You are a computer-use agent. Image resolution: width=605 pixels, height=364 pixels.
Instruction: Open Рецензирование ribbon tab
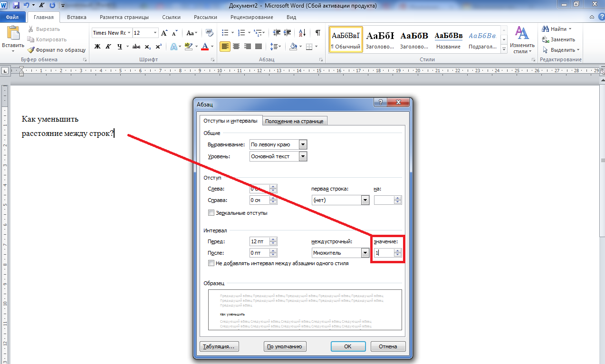(252, 17)
